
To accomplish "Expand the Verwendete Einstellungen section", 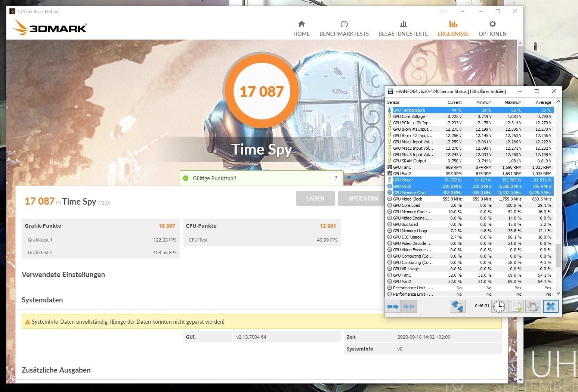I will pyautogui.click(x=63, y=274).
